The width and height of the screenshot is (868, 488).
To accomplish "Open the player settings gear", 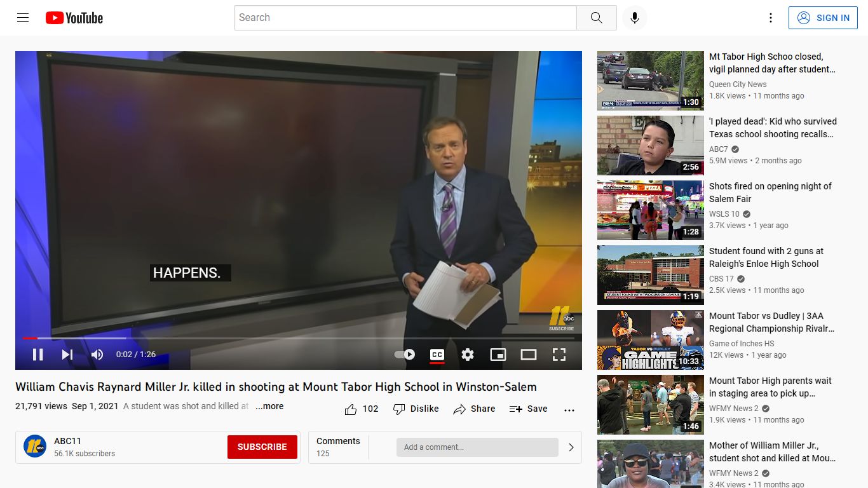I will click(x=468, y=355).
